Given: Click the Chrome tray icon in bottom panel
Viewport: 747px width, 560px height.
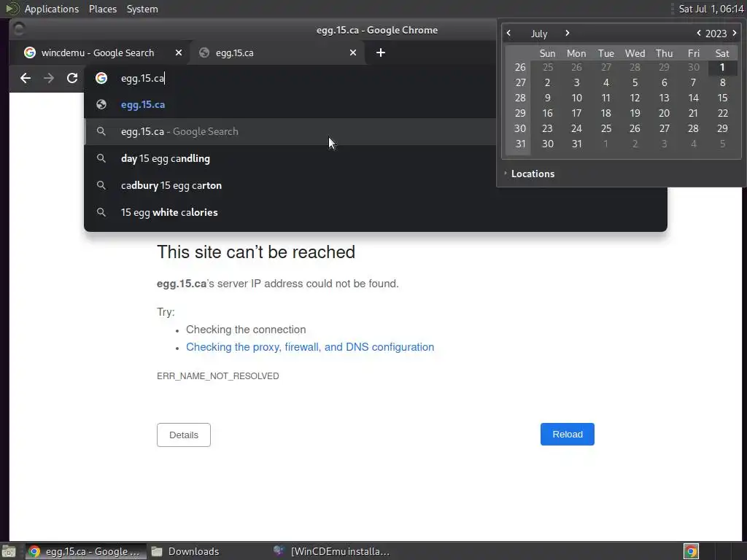Looking at the screenshot, I should 691,551.
